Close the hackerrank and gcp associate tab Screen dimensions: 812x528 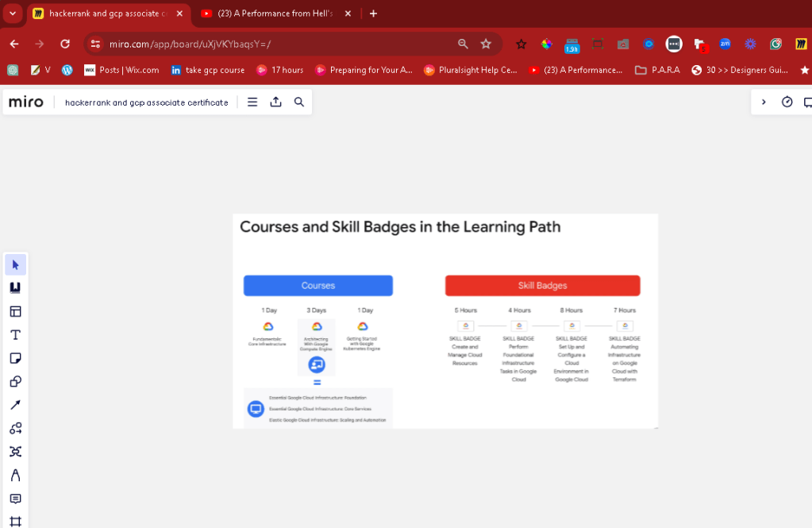[x=179, y=13]
